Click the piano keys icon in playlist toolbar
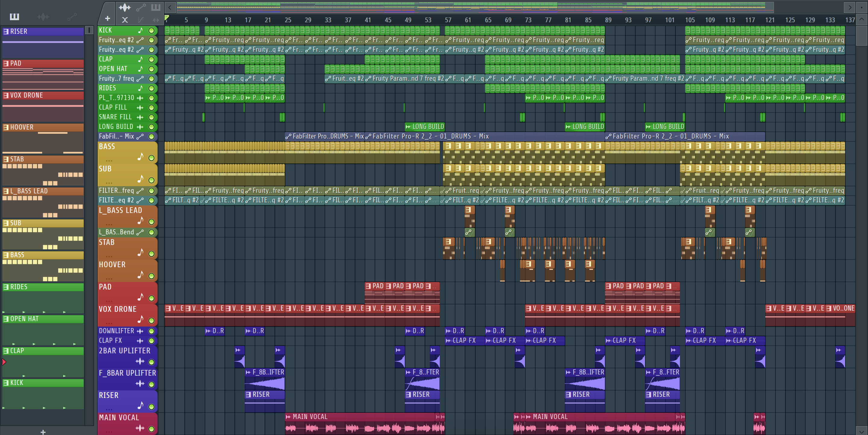868x435 pixels. (156, 7)
